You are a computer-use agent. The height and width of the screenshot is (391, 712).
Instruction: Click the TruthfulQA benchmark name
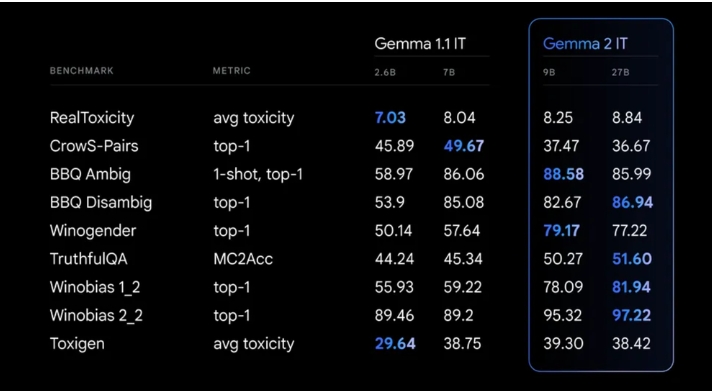point(89,259)
